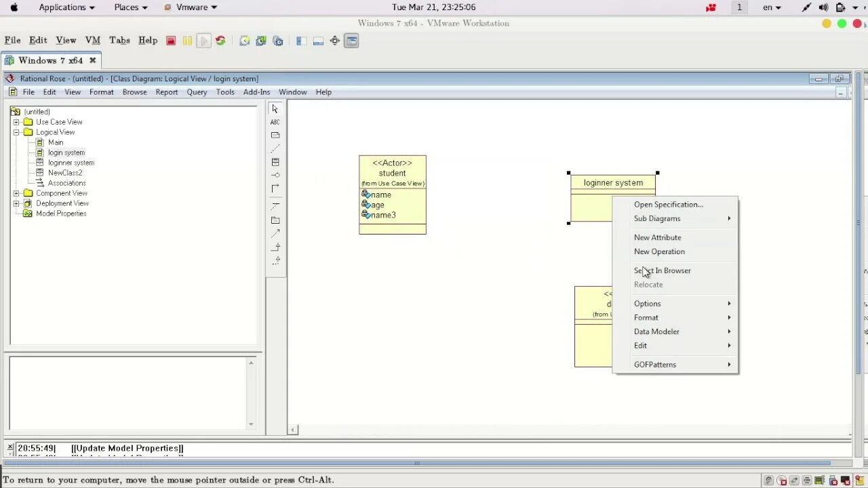Screen dimensions: 868x488
Task: Revert to snapshot icon in VMware toolbar
Action: 261,41
